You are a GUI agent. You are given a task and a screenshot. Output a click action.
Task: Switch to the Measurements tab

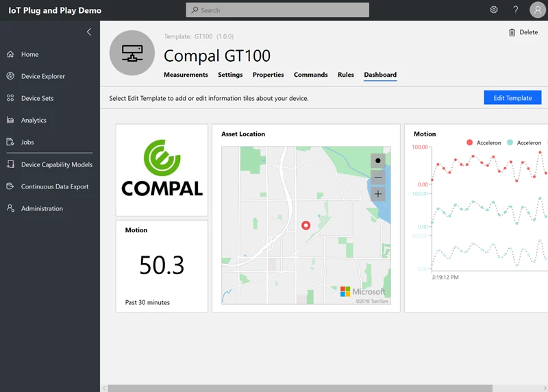(x=186, y=75)
